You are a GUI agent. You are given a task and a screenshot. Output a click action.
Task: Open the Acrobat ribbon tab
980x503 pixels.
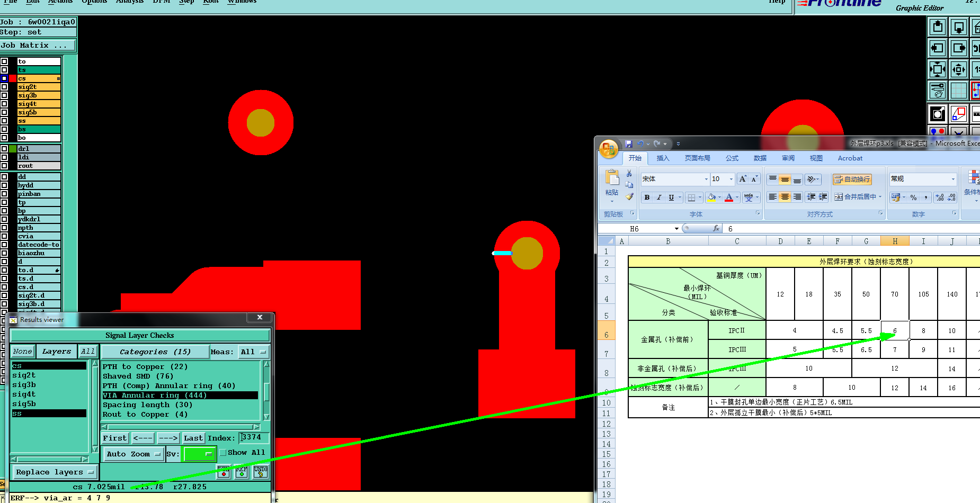(x=850, y=158)
